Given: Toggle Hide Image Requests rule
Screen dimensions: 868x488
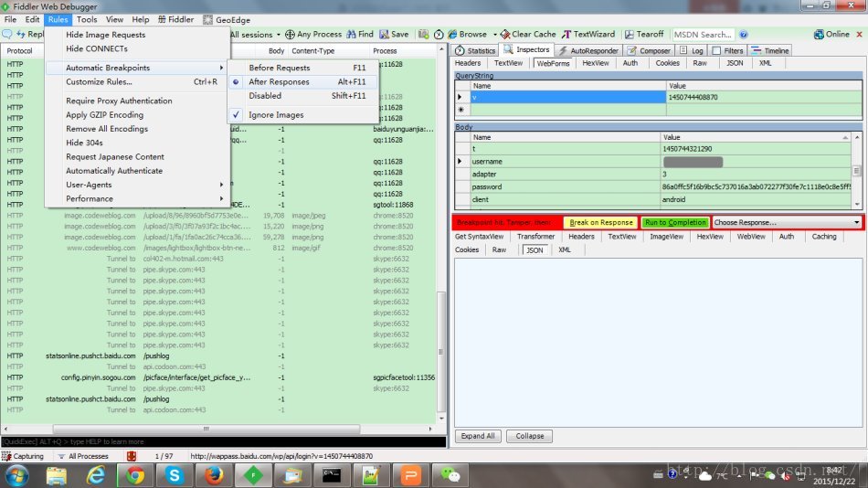Looking at the screenshot, I should point(137,35).
